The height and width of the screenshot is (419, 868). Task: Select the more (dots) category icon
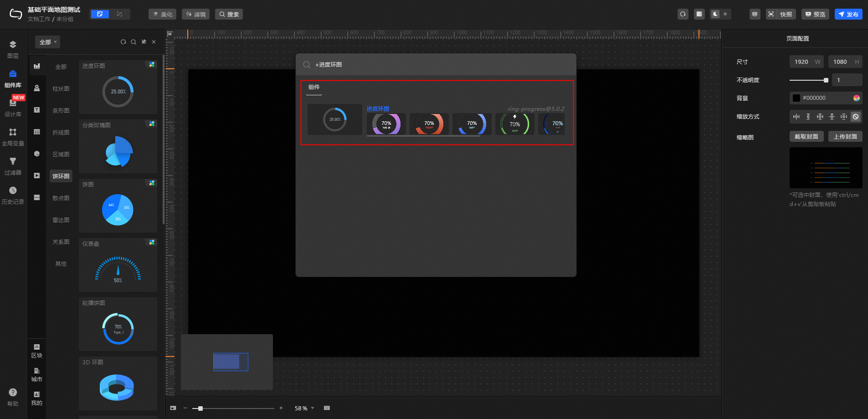37,197
